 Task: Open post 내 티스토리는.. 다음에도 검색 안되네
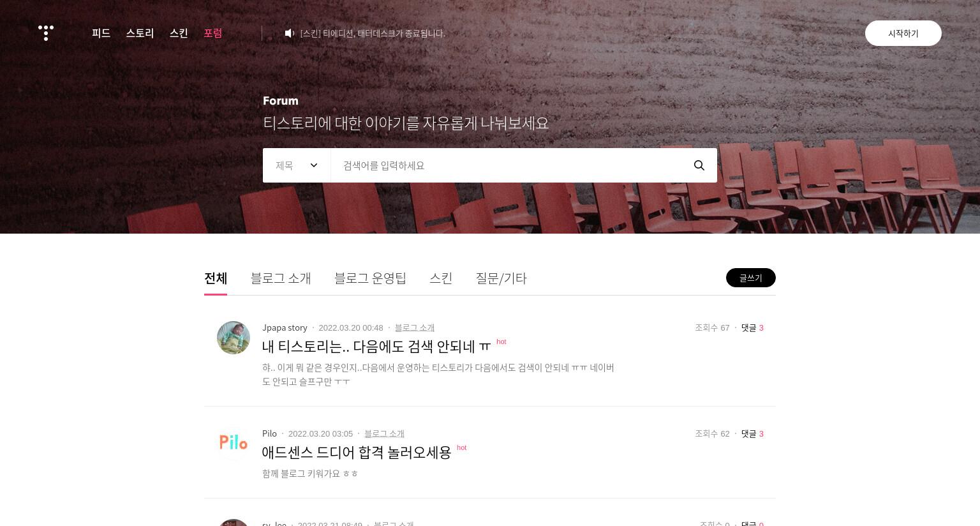pos(376,347)
